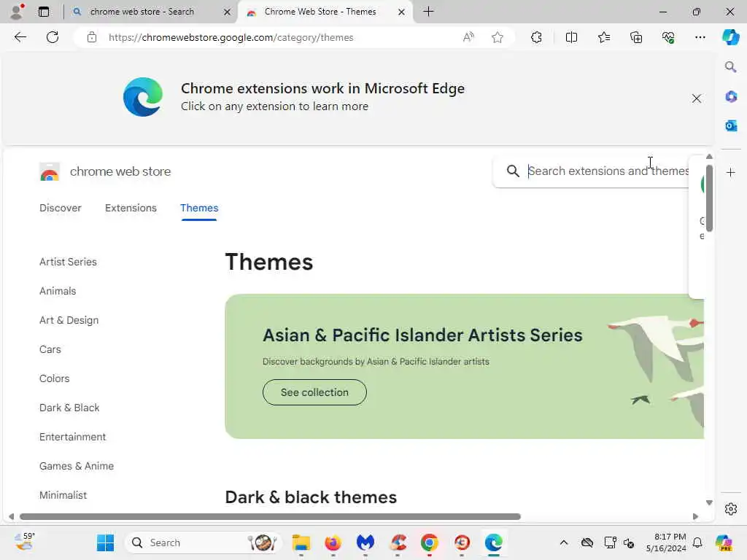This screenshot has height=560, width=747.
Task: Click See collection button
Action: point(314,392)
